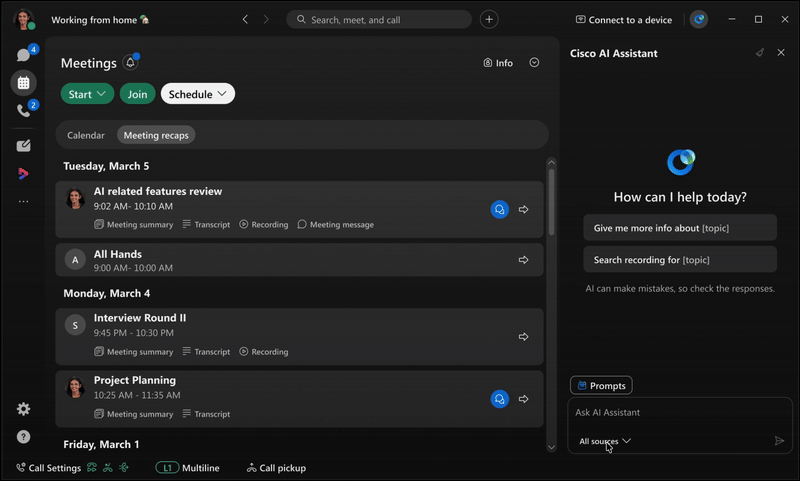800x481 pixels.
Task: Open the Prompts button
Action: 601,386
